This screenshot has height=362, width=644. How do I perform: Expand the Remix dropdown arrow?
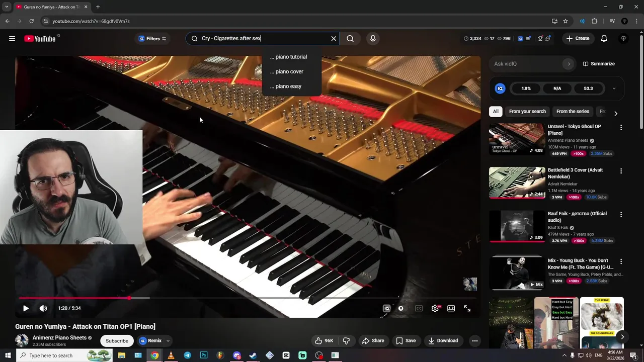pyautogui.click(x=168, y=341)
